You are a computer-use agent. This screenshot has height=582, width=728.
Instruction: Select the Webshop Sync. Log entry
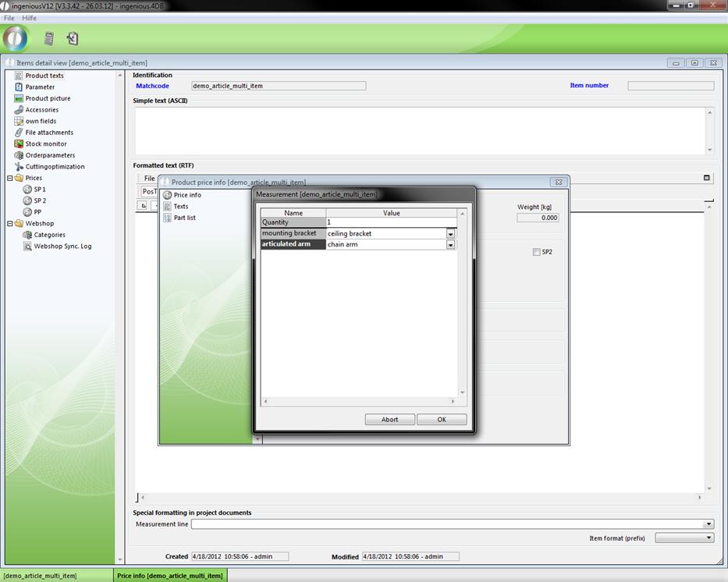[x=62, y=246]
